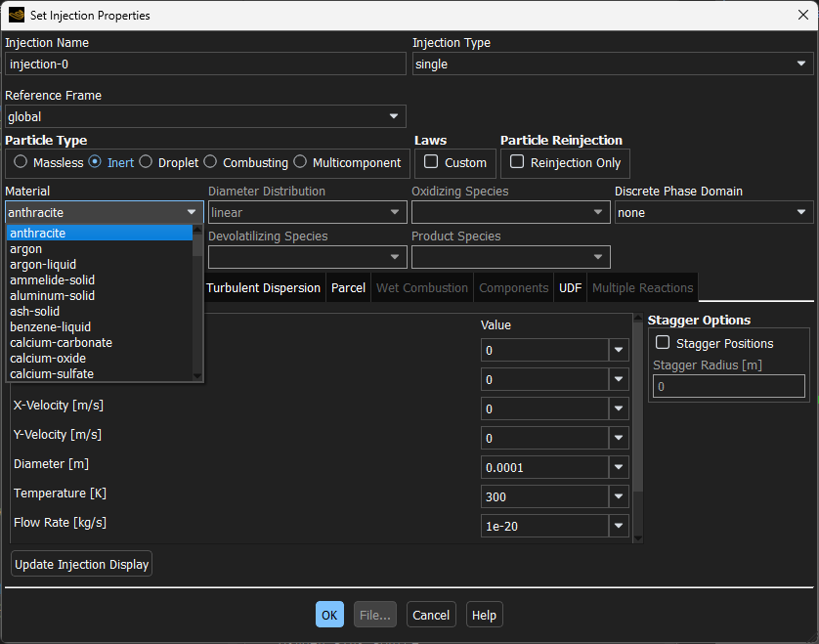Choose the Droplet particle type
819x644 pixels.
click(146, 162)
